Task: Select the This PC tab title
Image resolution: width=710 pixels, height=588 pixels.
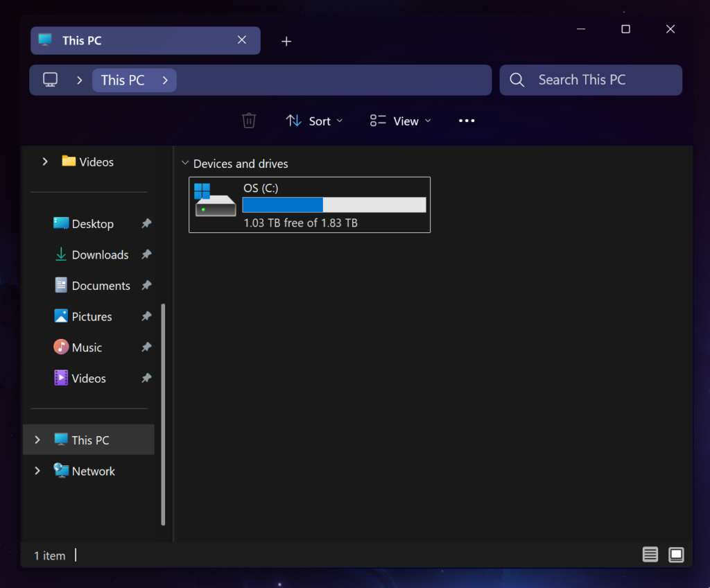Action: 82,41
